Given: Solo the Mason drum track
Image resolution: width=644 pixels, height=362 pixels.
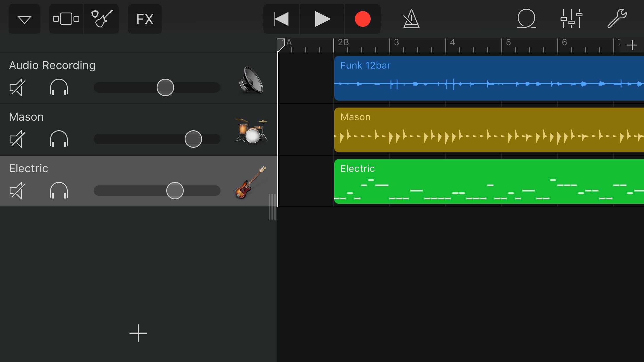Looking at the screenshot, I should click(x=59, y=139).
